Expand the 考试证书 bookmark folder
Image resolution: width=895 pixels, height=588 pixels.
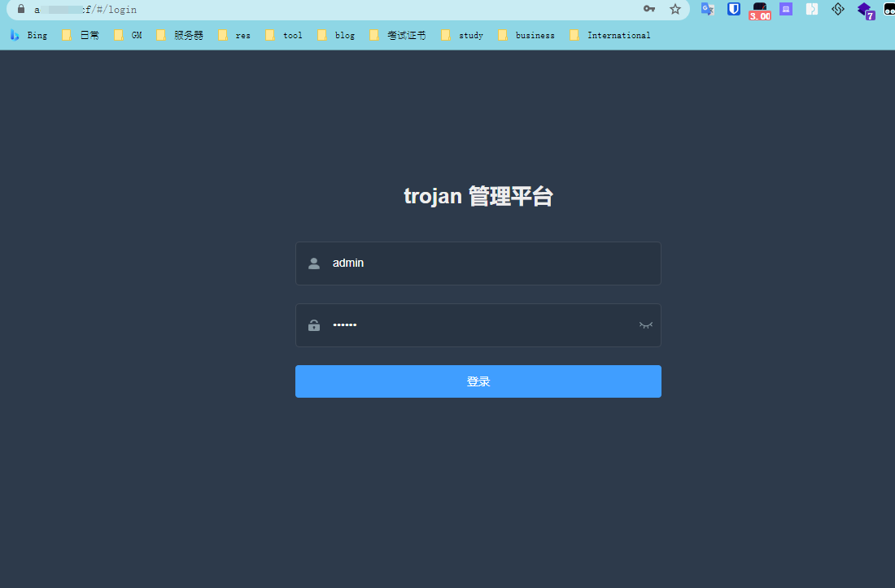[397, 35]
